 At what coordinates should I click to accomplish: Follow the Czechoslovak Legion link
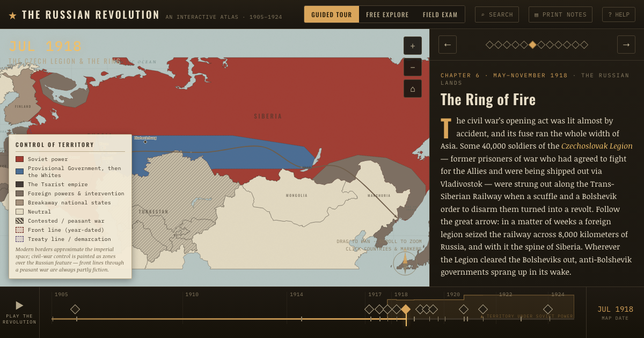point(597,146)
